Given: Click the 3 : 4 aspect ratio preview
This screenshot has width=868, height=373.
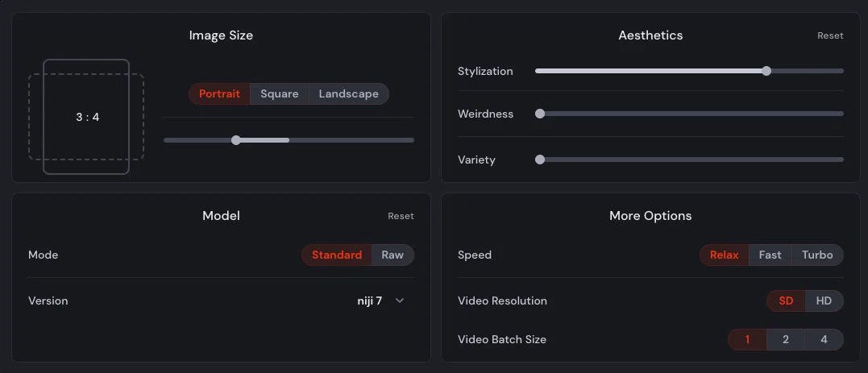Looking at the screenshot, I should coord(86,117).
